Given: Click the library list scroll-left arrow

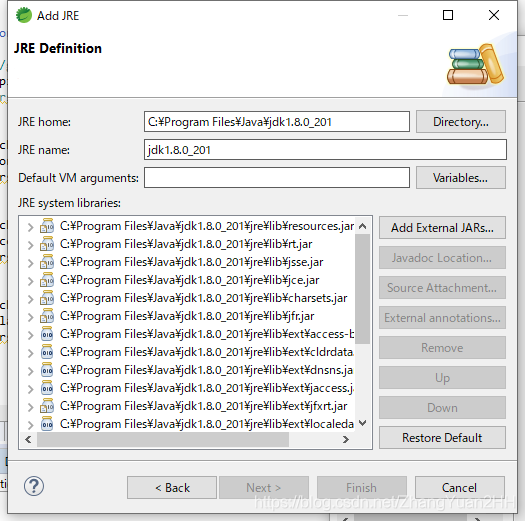Looking at the screenshot, I should tap(28, 439).
